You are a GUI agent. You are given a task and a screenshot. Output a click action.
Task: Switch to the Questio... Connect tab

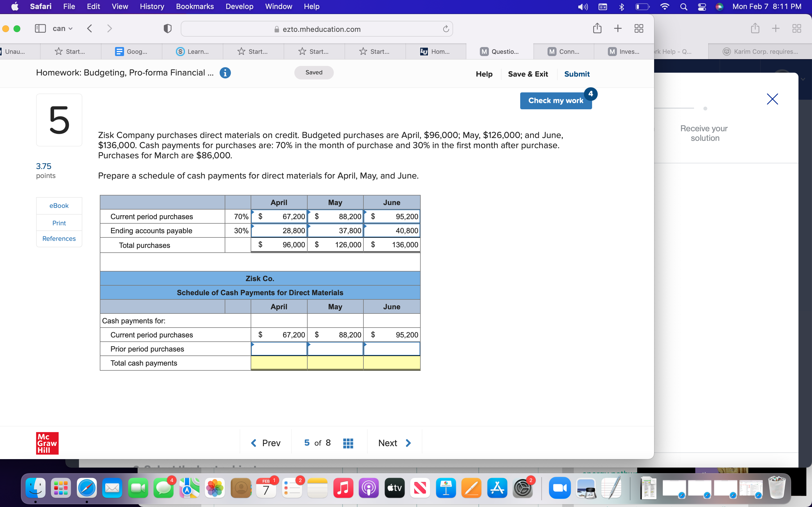500,51
